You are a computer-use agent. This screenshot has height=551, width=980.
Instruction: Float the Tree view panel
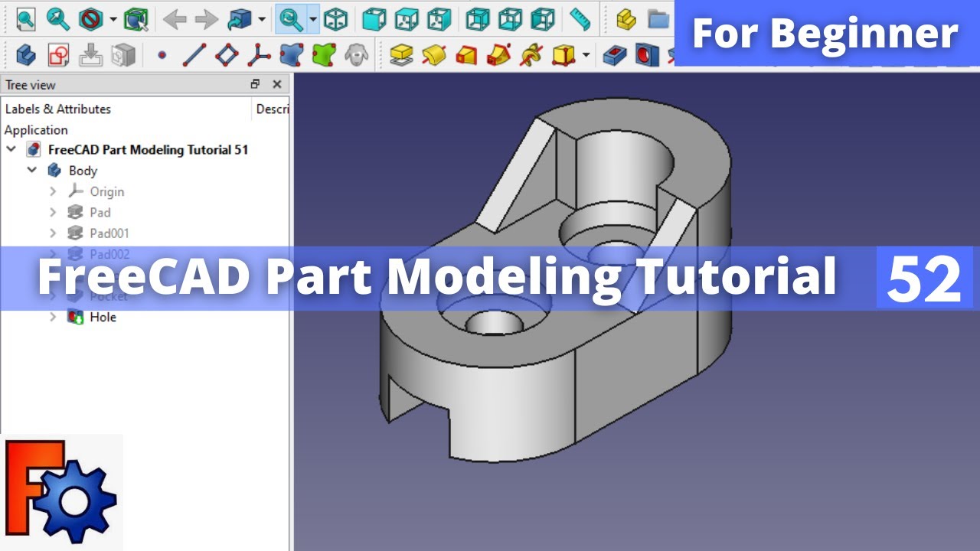256,84
